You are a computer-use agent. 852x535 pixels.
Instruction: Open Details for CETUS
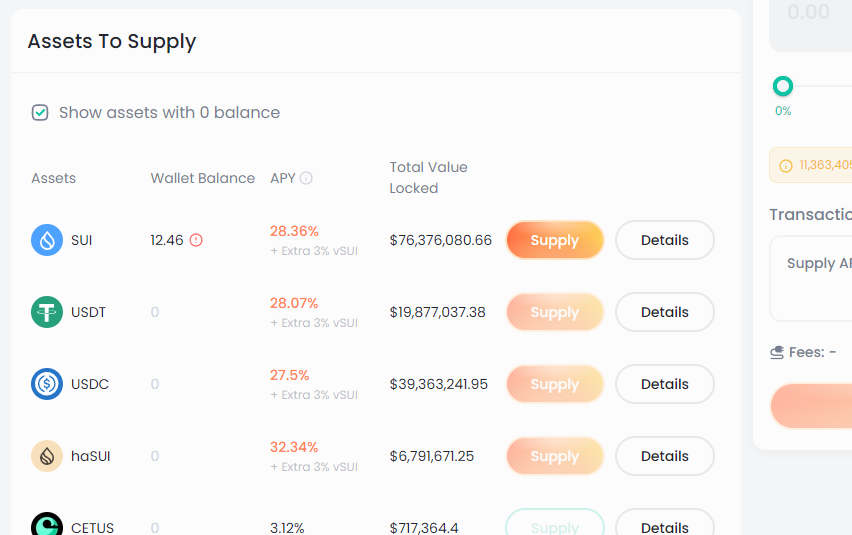pos(665,523)
